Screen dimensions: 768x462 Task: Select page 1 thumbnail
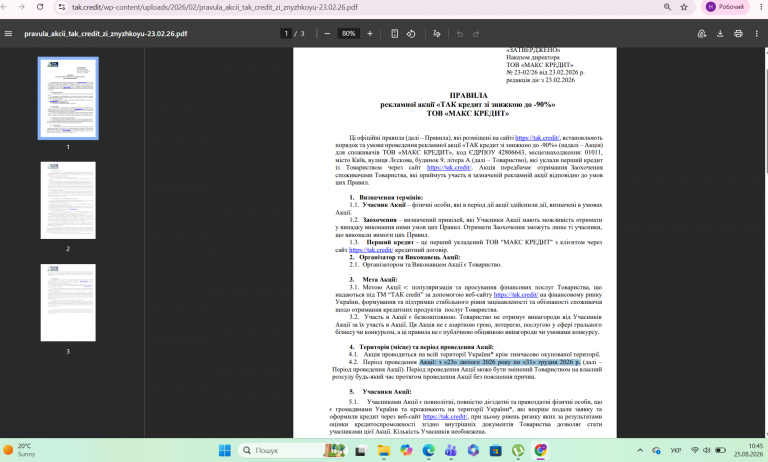coord(68,98)
